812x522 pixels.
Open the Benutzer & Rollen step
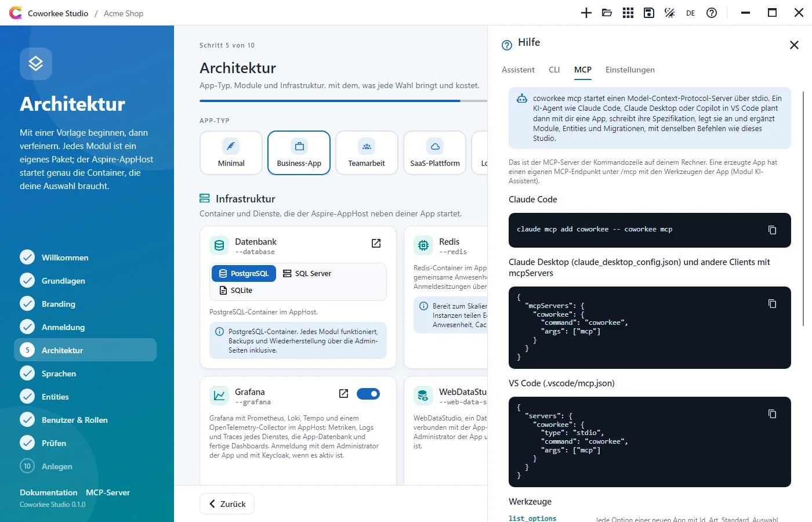tap(85, 420)
